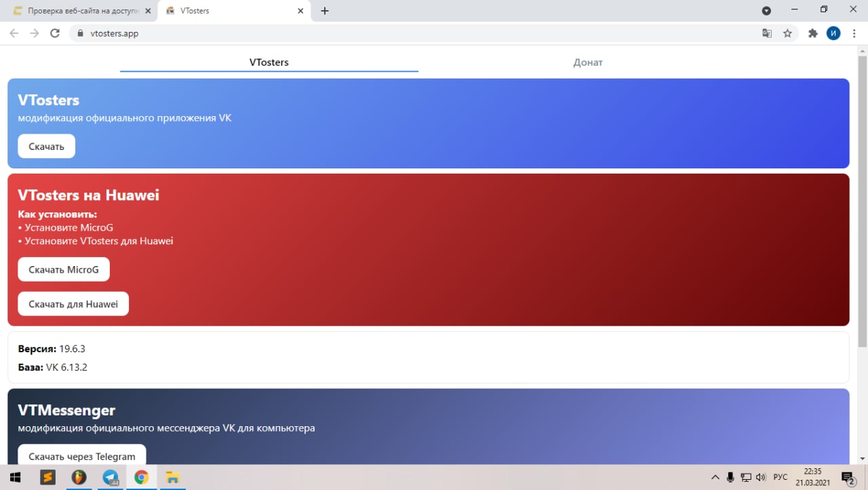Open the Chrome profile avatar

coord(833,33)
